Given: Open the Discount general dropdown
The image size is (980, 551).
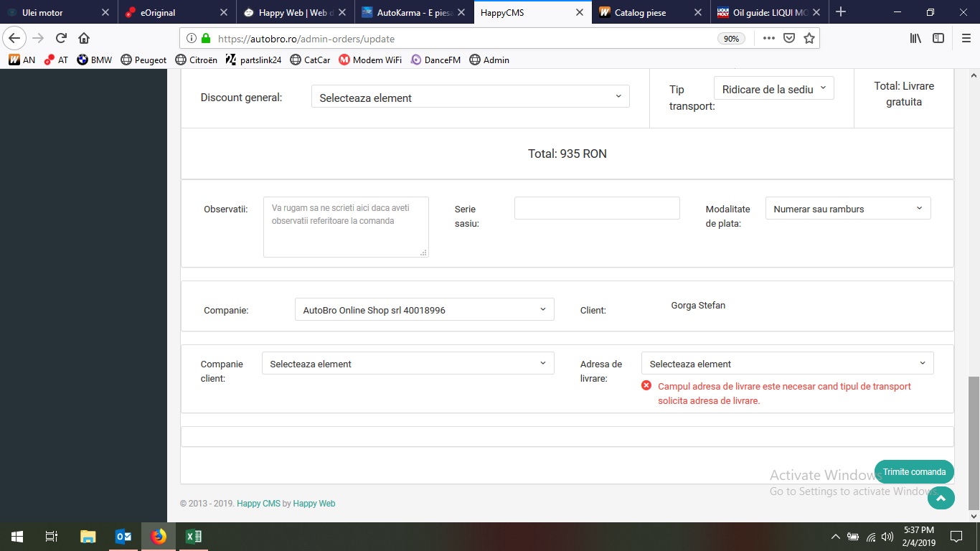Looking at the screenshot, I should point(470,97).
